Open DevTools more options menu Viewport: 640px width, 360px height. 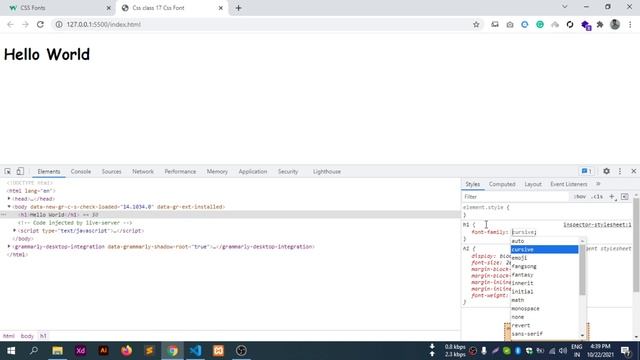pos(620,171)
